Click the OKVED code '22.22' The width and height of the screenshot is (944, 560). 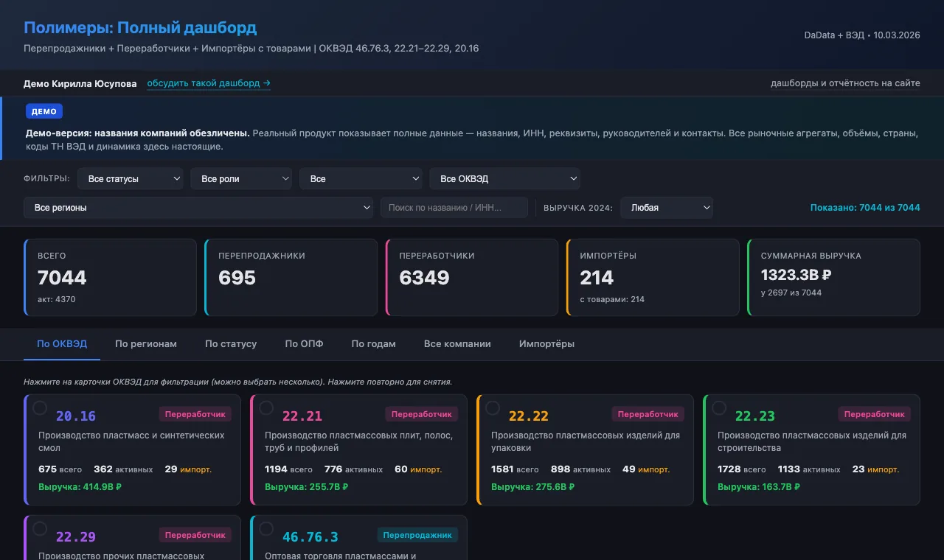pyautogui.click(x=529, y=416)
